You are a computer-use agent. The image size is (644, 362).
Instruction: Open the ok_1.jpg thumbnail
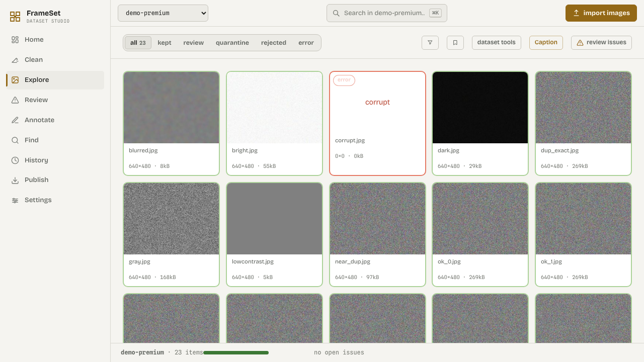583,219
